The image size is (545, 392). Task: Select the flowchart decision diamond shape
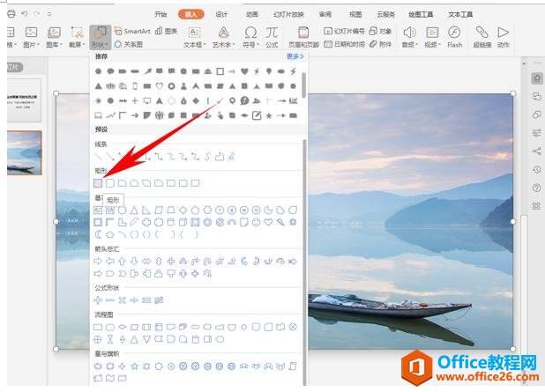pyautogui.click(x=122, y=327)
